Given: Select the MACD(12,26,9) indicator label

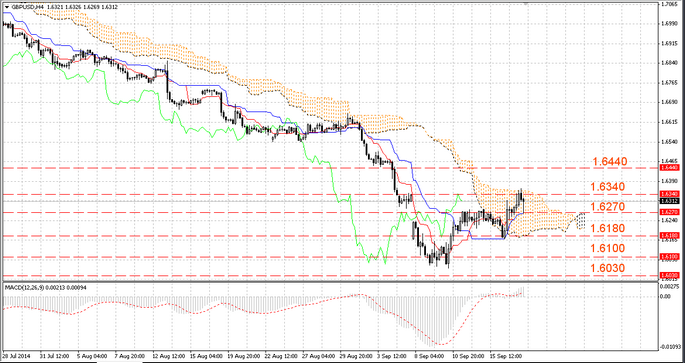Looking at the screenshot, I should click(x=24, y=288).
